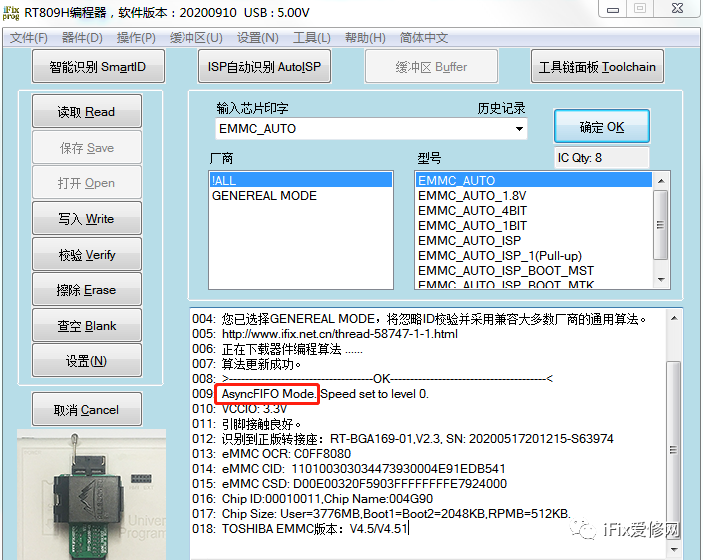Open the 文件(F) menu
703x560 pixels.
coord(29,38)
